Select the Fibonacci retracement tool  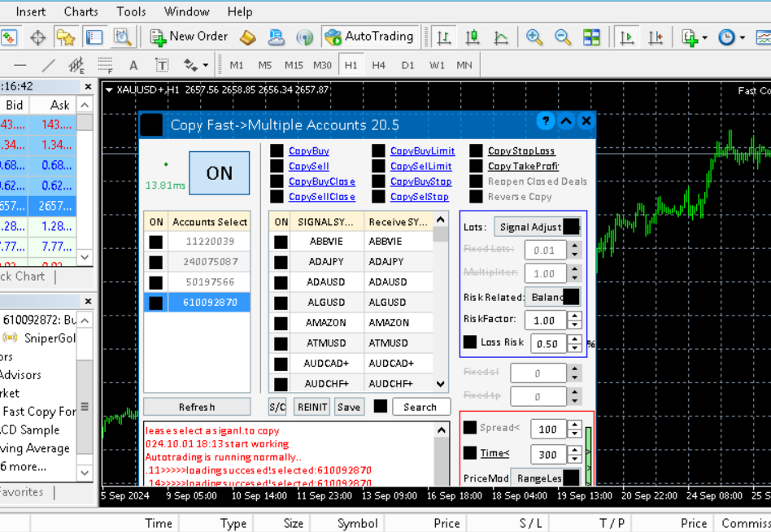pyautogui.click(x=105, y=65)
